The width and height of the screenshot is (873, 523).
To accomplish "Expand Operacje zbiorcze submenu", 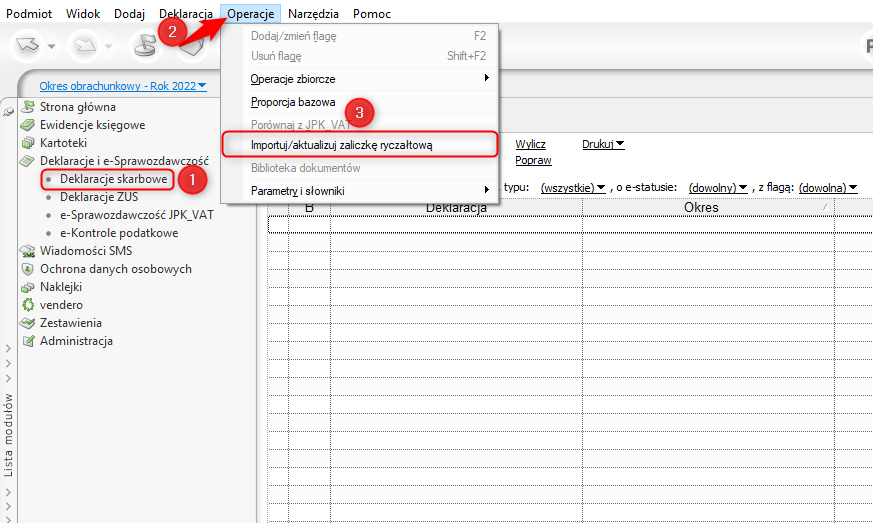I will [360, 79].
